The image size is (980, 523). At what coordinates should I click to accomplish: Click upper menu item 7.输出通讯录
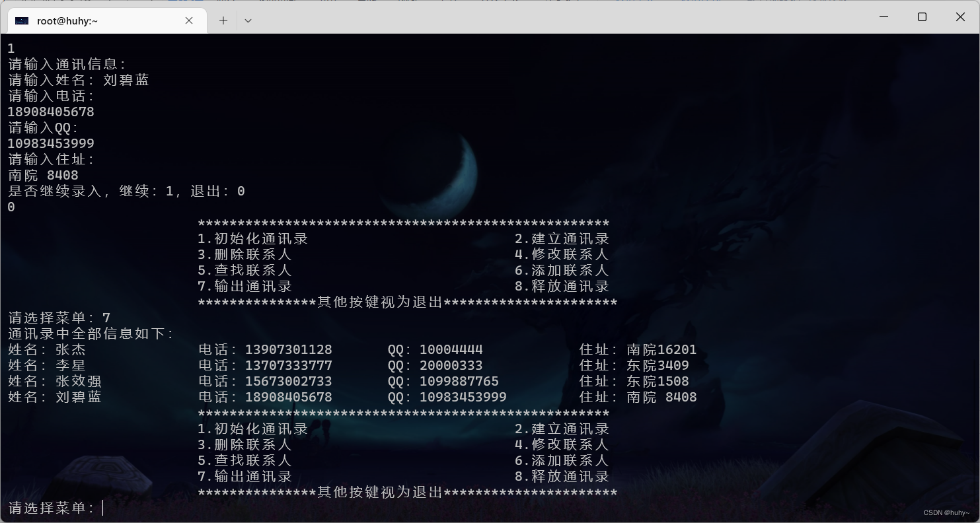(245, 286)
